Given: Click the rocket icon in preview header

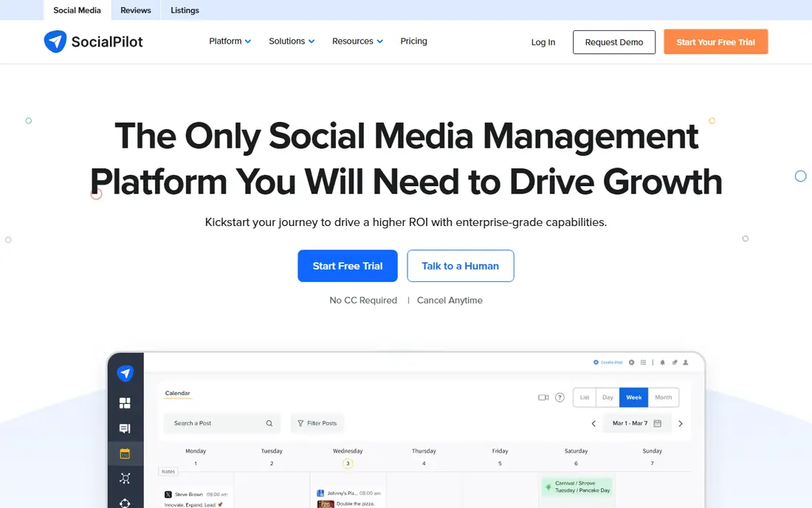Looking at the screenshot, I should (x=674, y=363).
